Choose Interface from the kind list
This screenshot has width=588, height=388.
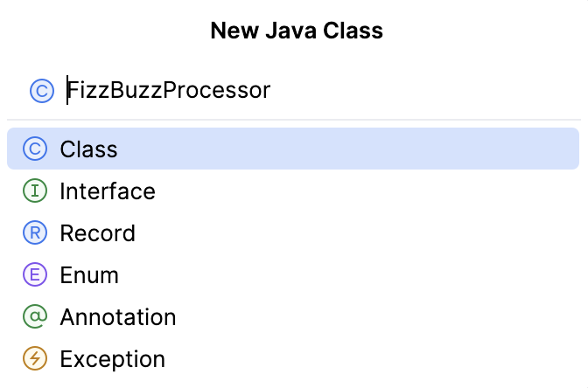tap(107, 191)
